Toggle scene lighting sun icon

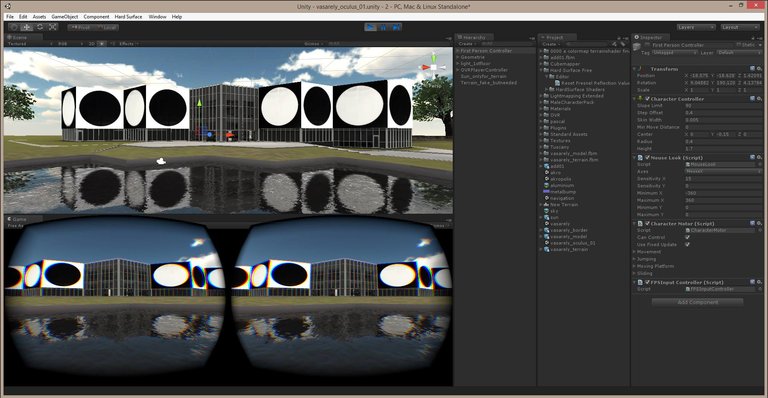pos(102,44)
